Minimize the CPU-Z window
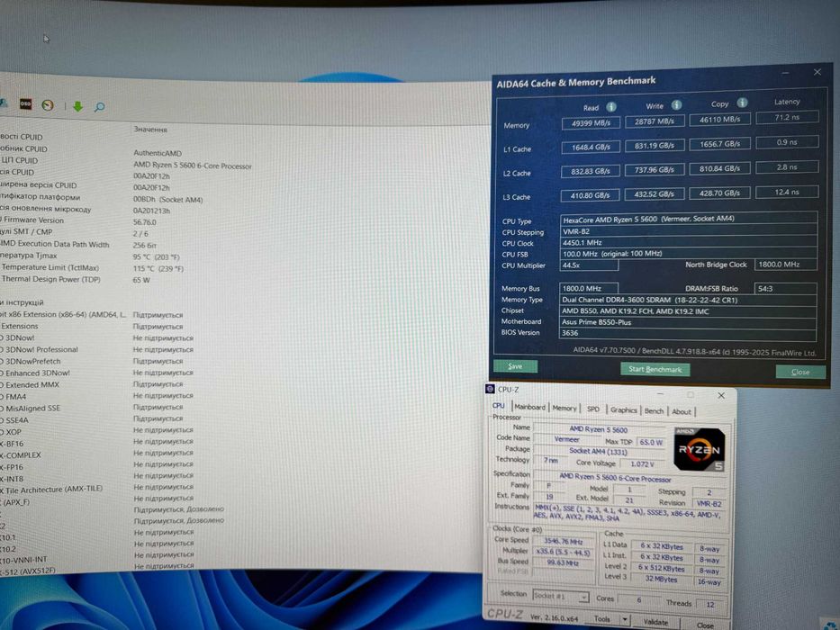This screenshot has width=840, height=630. [661, 394]
